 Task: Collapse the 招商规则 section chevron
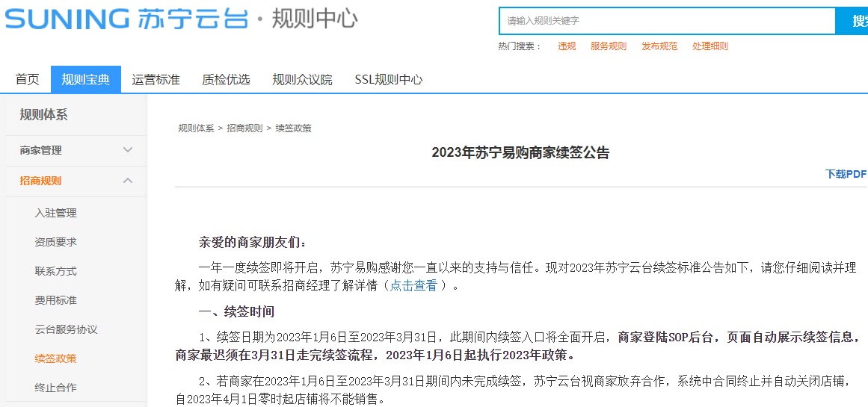(128, 180)
